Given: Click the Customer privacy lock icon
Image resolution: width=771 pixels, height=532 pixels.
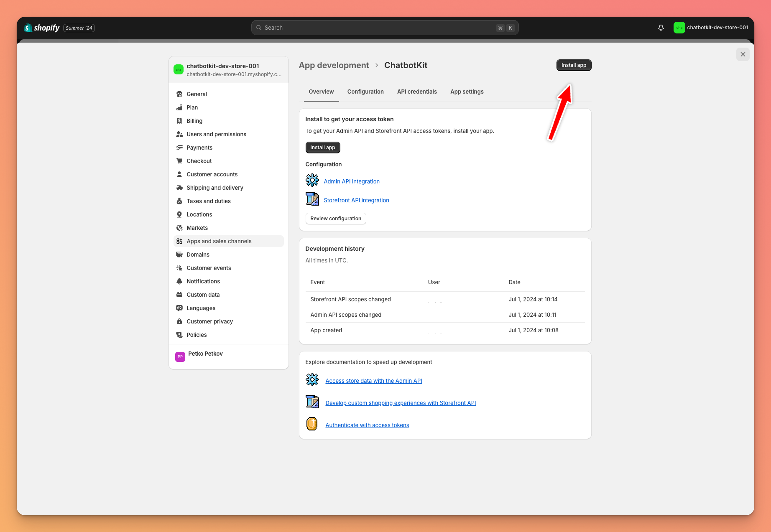Looking at the screenshot, I should click(x=179, y=321).
